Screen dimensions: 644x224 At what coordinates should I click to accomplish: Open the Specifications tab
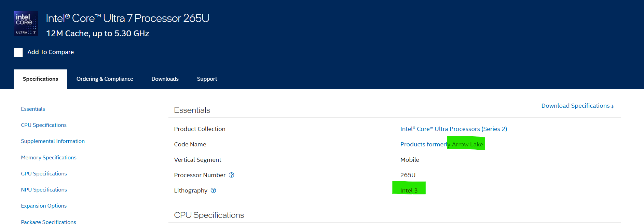tap(40, 79)
